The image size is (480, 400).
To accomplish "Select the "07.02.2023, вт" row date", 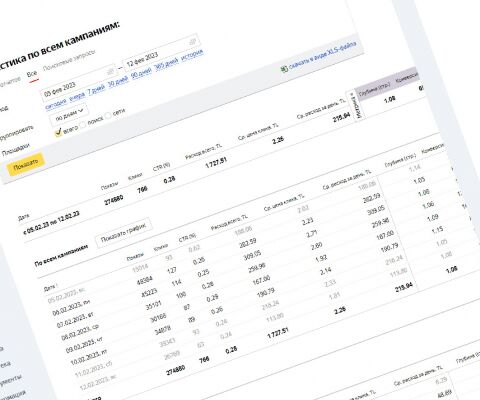I will click(75, 320).
